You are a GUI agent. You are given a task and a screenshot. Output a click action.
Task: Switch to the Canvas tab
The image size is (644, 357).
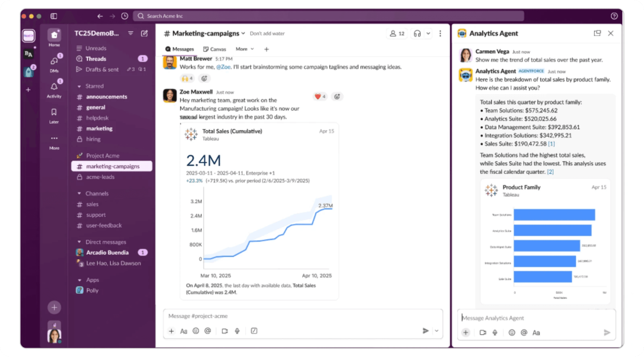[x=215, y=49]
